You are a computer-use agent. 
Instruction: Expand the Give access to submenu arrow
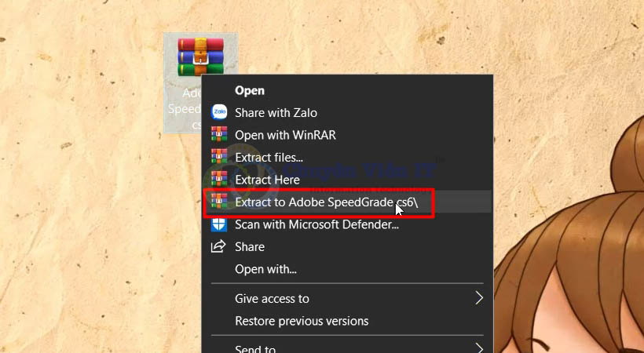479,298
